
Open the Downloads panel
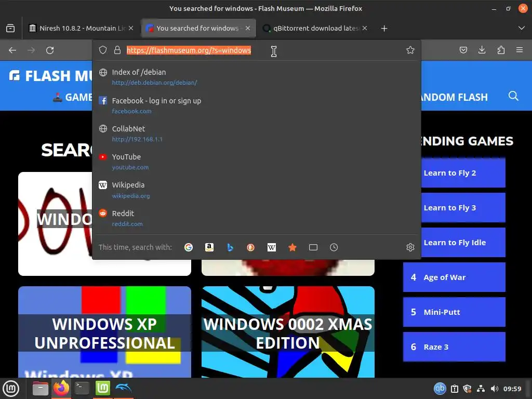(482, 50)
